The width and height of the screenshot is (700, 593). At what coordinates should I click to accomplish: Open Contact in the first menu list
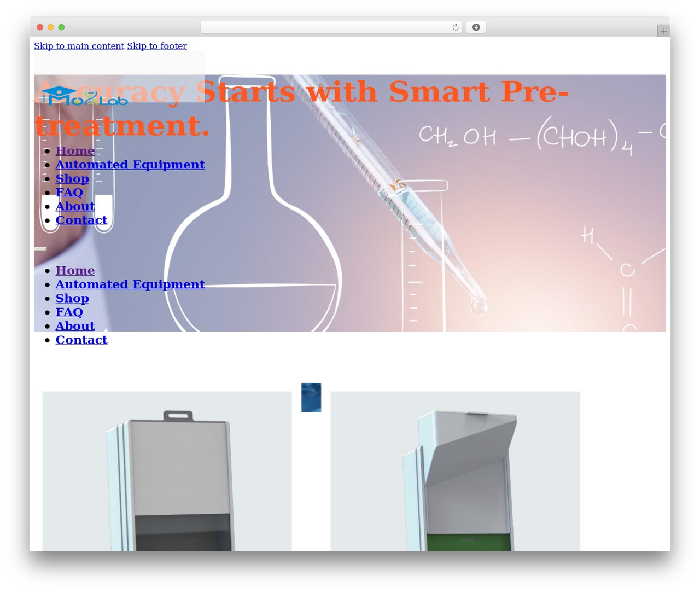click(81, 220)
